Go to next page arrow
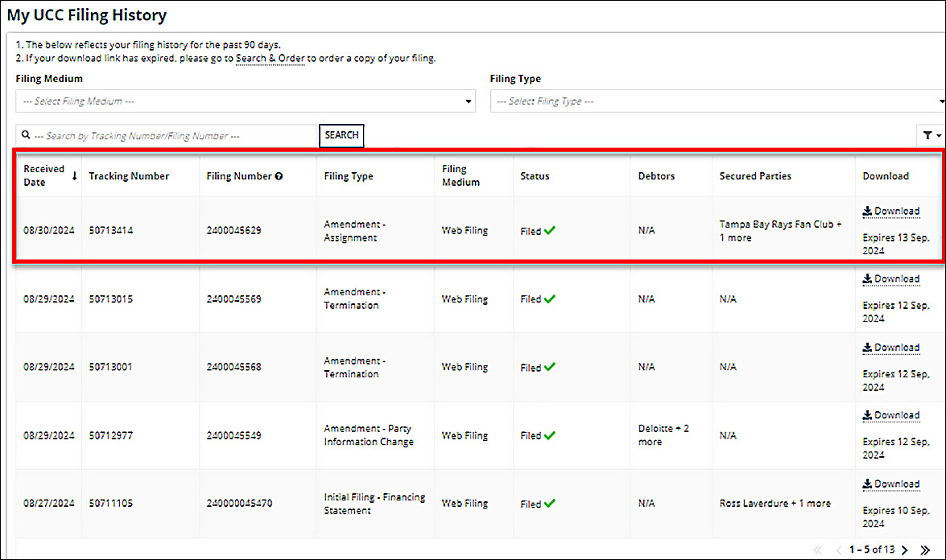Viewport: 946px width, 560px height. (x=905, y=550)
